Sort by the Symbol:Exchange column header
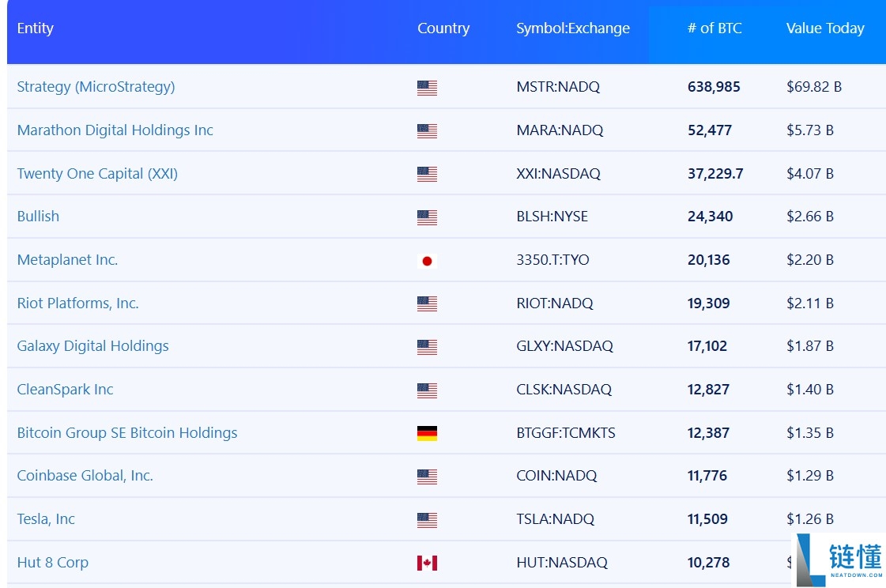 573,28
